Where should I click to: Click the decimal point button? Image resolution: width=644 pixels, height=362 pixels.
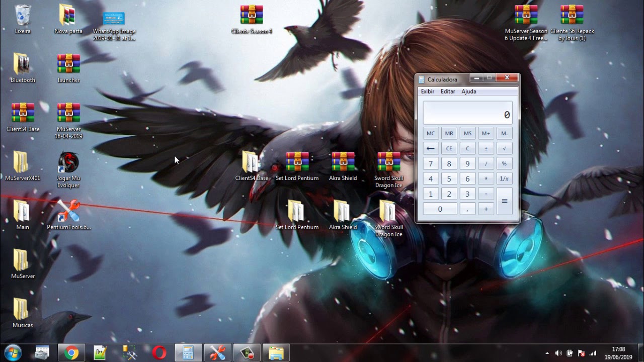[x=468, y=209]
